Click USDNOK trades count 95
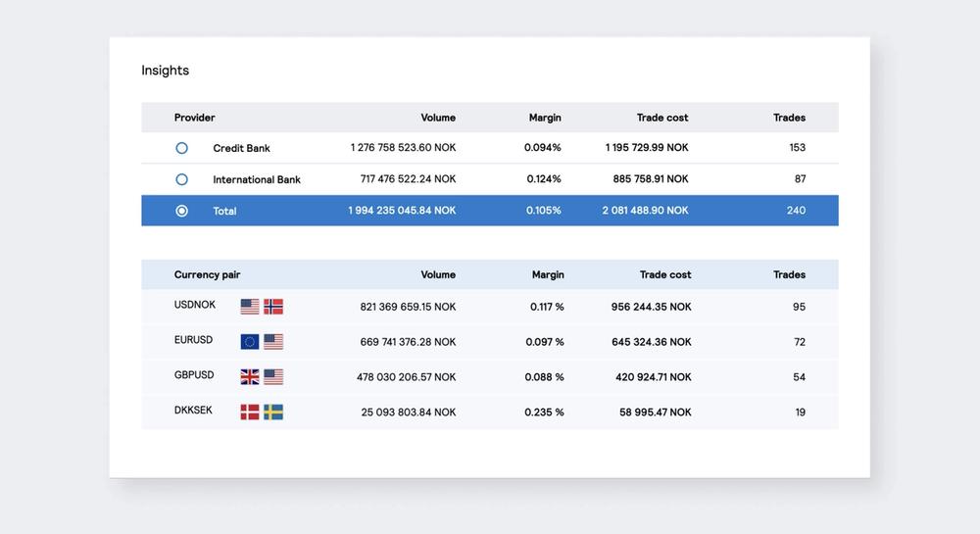Screen dimensions: 980x534 (800, 307)
